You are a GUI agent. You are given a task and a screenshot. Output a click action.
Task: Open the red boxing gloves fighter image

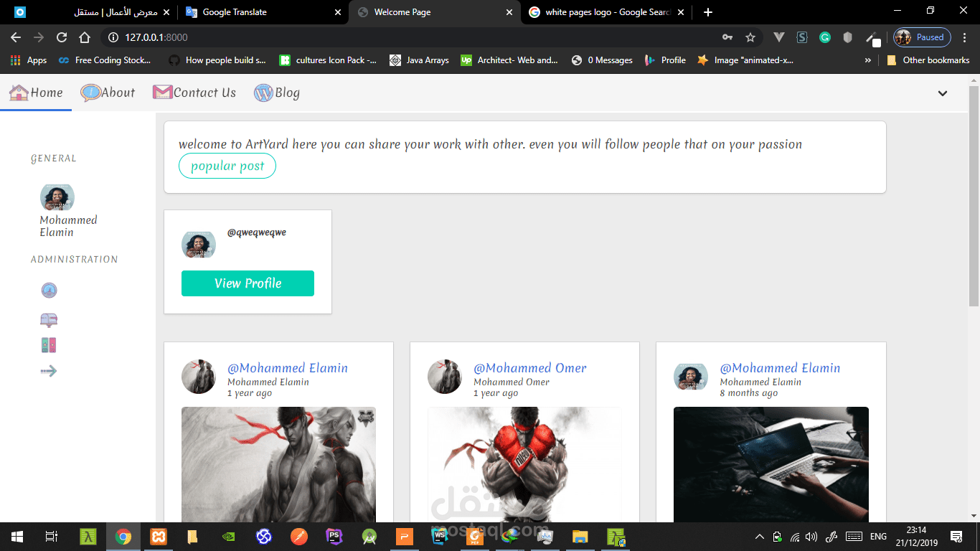pos(524,464)
